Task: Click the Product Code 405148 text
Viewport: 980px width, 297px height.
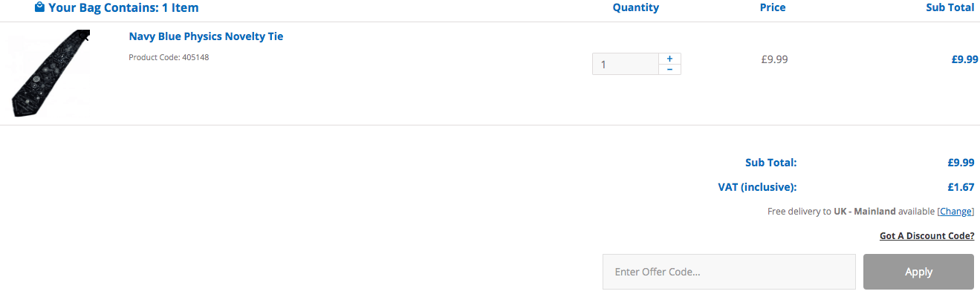Action: pyautogui.click(x=169, y=57)
